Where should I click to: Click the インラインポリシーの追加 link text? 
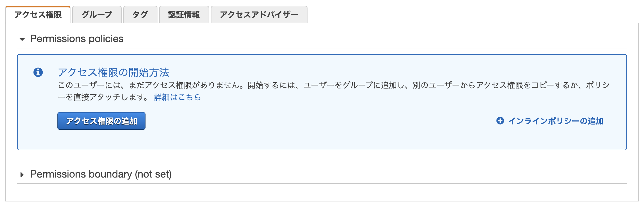coord(556,121)
